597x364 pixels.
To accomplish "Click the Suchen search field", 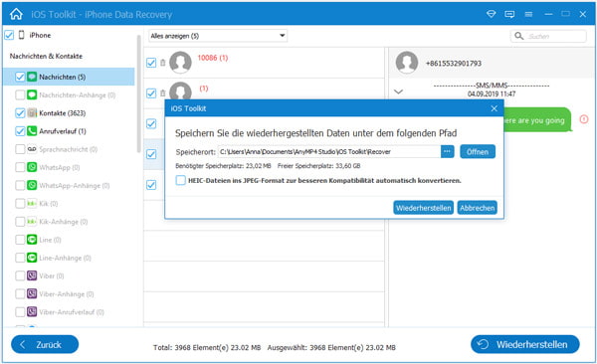I will pos(548,36).
